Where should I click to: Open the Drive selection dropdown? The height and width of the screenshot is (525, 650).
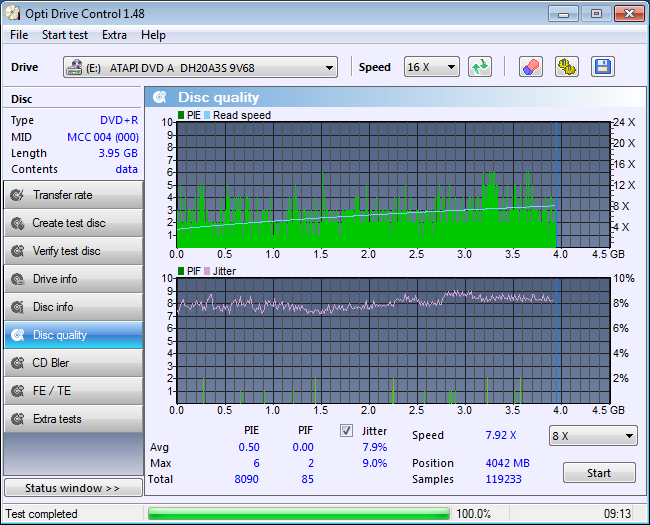(200, 67)
